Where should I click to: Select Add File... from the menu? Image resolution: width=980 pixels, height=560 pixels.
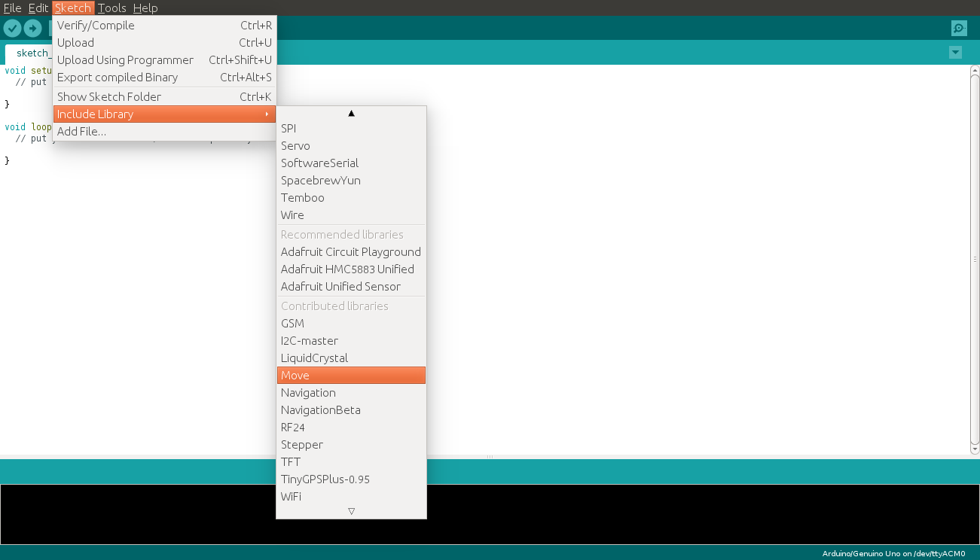[81, 131]
